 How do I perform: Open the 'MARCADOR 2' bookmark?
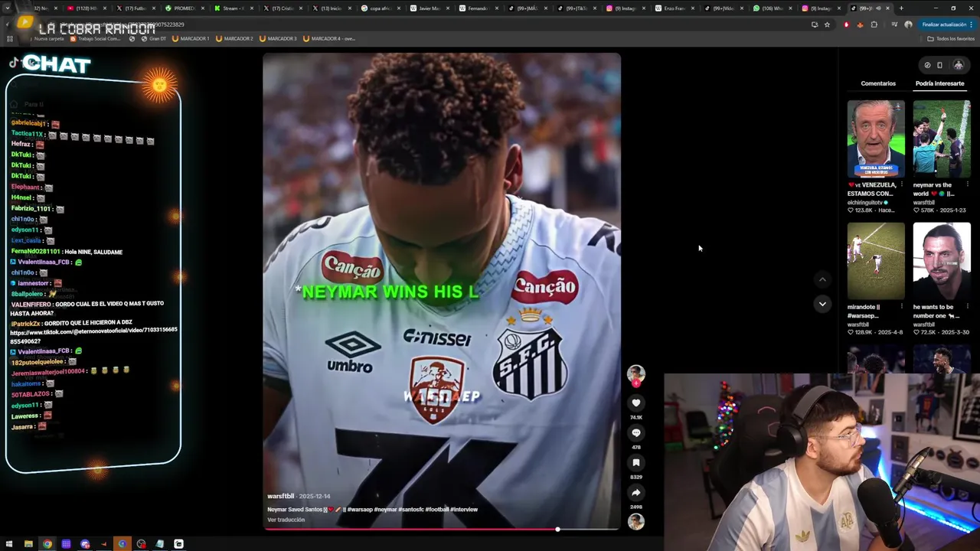[234, 38]
